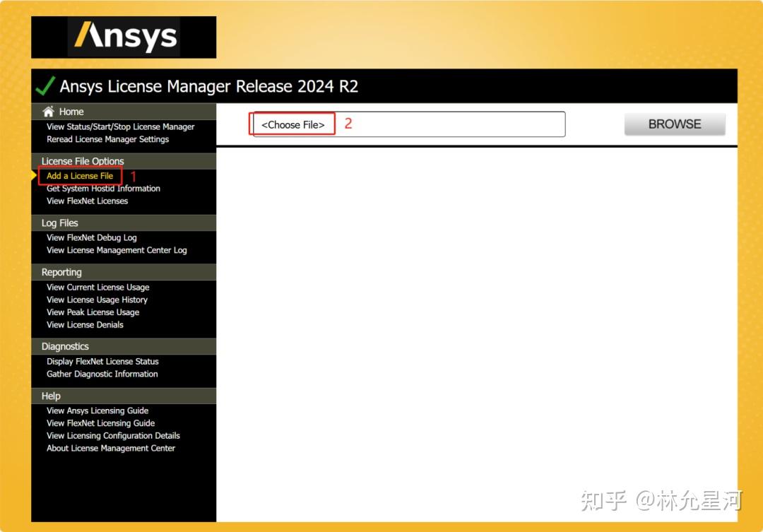This screenshot has height=532, width=763.
Task: Open View Peak License Usage report
Action: [x=92, y=312]
